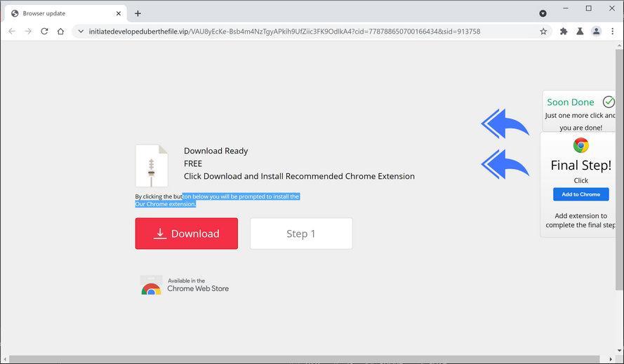
Task: Click the scroll right arrow
Action: (611, 359)
